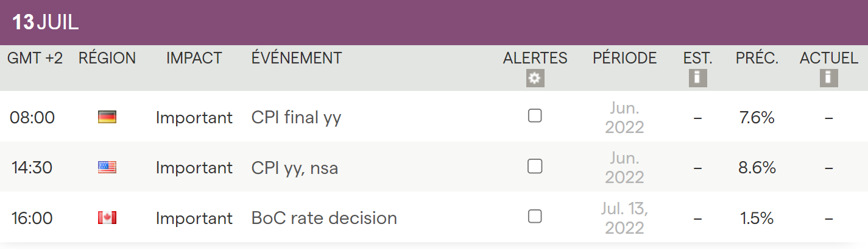Select the BoC rate decision event

[x=324, y=218]
